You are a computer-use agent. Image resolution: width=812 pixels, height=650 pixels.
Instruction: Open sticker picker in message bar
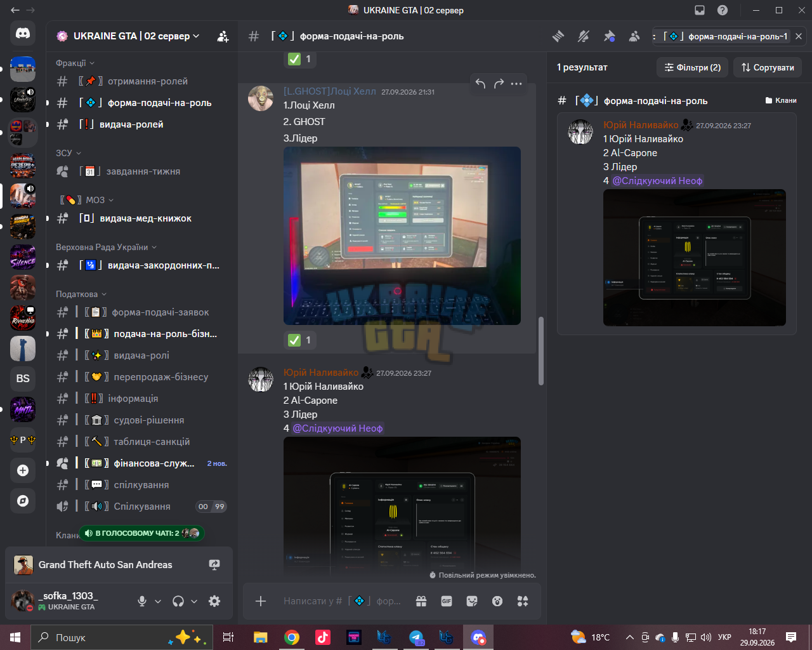(x=472, y=601)
